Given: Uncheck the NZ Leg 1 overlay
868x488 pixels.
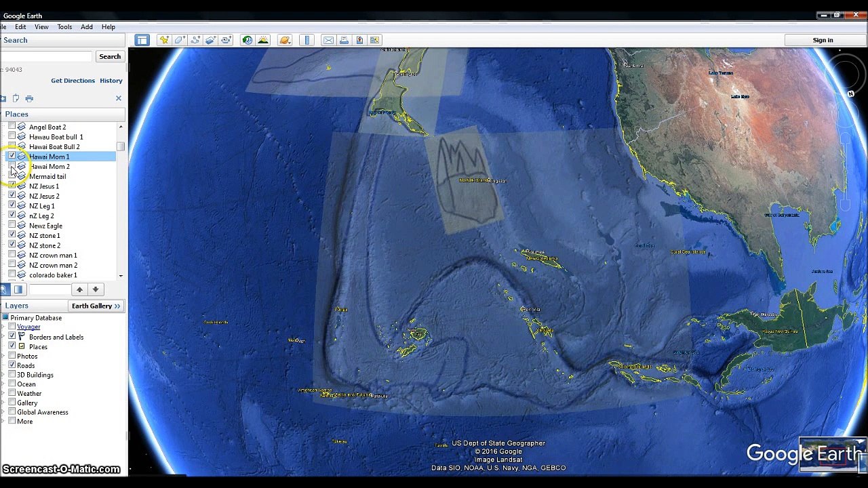Looking at the screenshot, I should (12, 206).
